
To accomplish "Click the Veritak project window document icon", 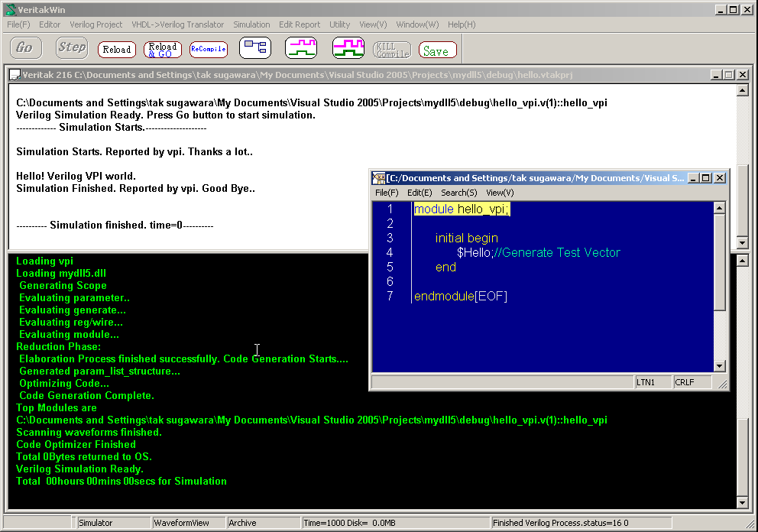I will [15, 74].
